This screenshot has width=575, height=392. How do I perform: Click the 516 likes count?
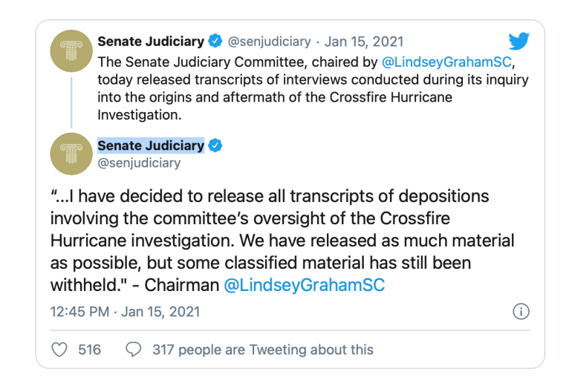[x=89, y=349]
